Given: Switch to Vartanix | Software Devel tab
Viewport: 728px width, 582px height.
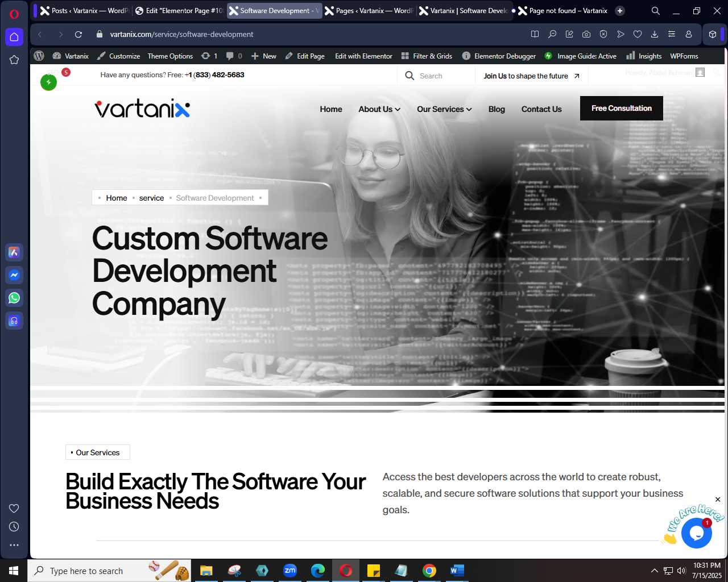Looking at the screenshot, I should click(464, 11).
